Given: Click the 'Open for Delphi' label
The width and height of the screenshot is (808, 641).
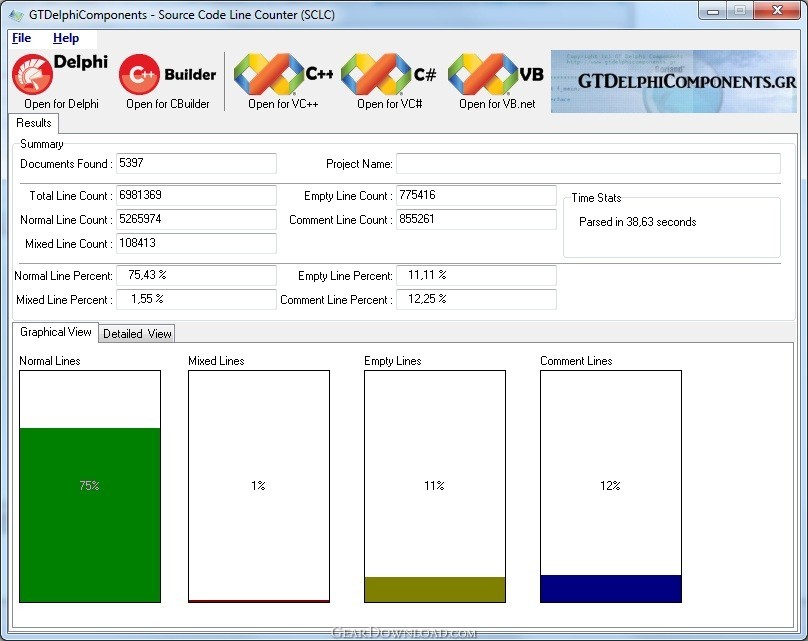Looking at the screenshot, I should tap(61, 104).
